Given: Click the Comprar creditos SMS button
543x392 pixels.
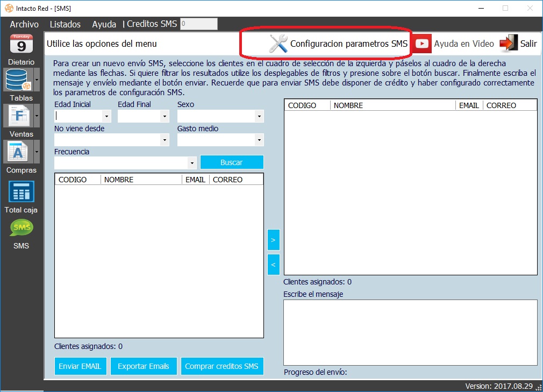Looking at the screenshot, I should (x=222, y=366).
